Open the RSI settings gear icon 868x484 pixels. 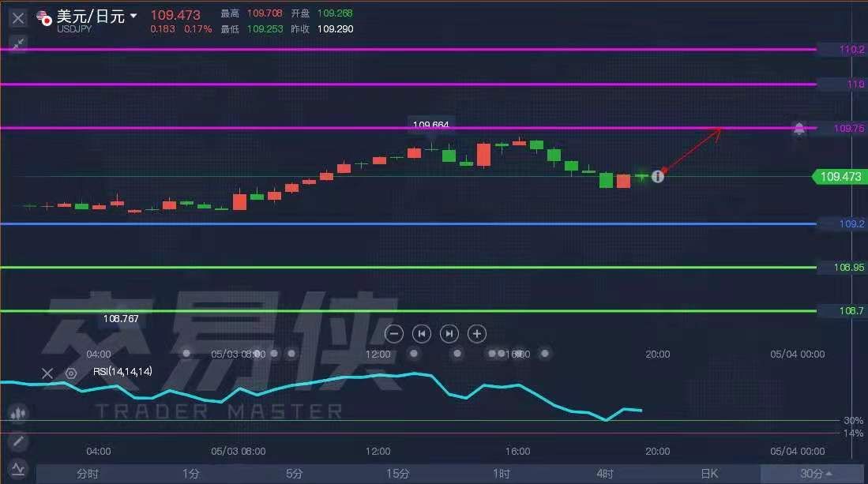70,372
